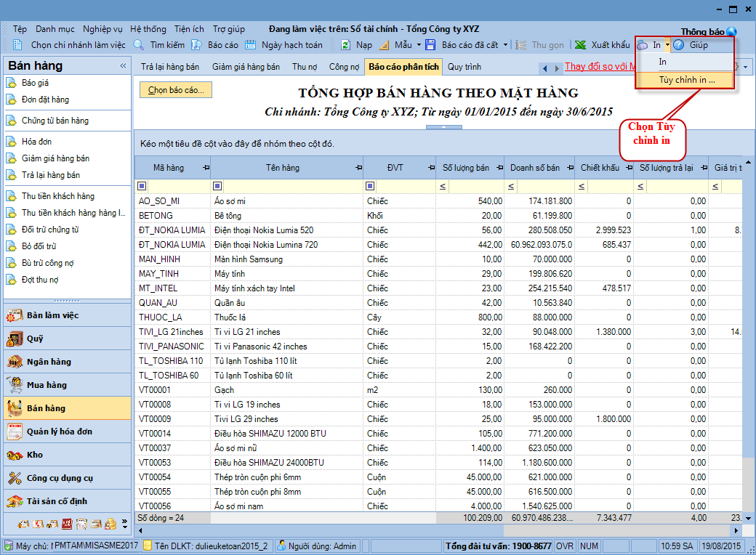Click the Tìm kiếm magnifier icon
This screenshot has height=555, width=756.
click(x=138, y=45)
